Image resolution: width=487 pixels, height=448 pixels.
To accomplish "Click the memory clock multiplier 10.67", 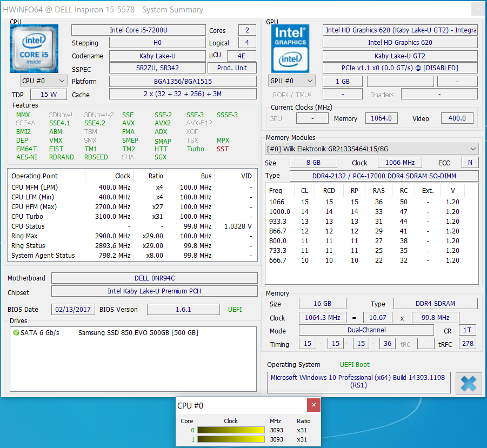I will coord(378,318).
